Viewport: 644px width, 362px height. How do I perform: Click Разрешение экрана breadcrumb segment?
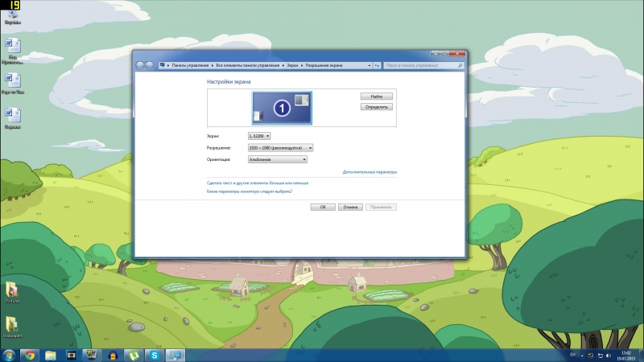tap(324, 65)
